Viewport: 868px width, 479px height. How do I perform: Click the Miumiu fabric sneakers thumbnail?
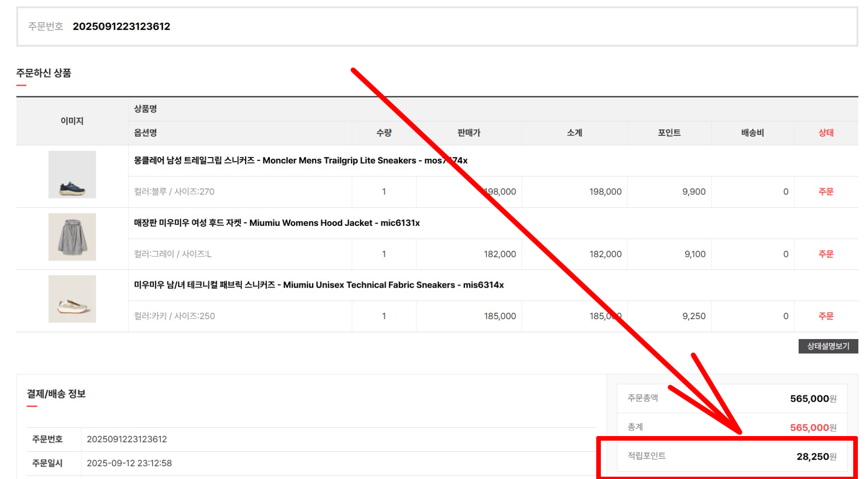tap(72, 299)
